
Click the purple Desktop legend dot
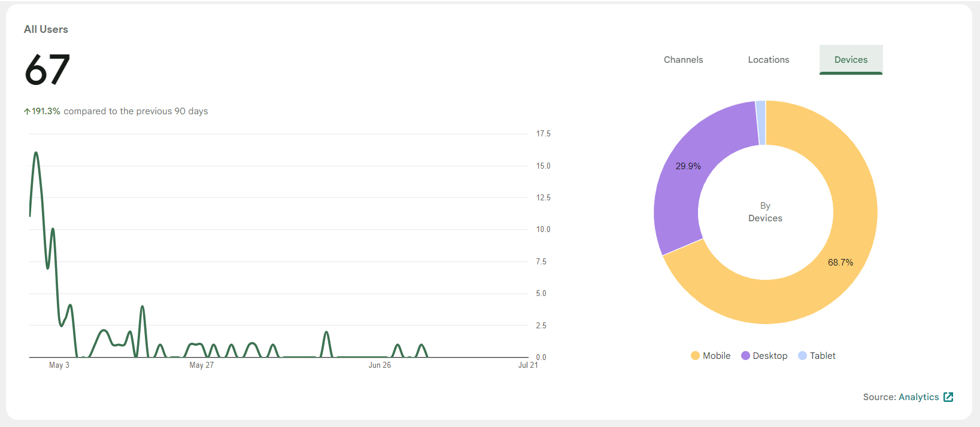click(745, 356)
